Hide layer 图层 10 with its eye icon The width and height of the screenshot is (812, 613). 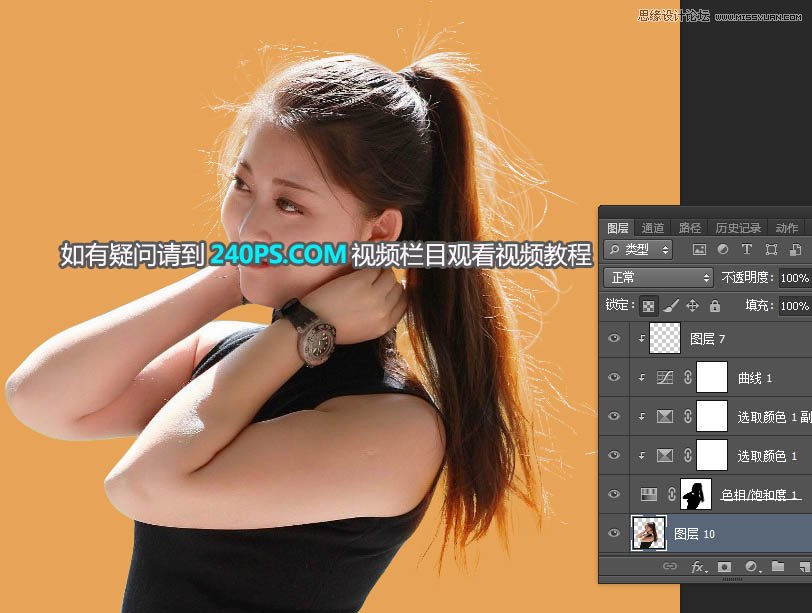tap(614, 533)
